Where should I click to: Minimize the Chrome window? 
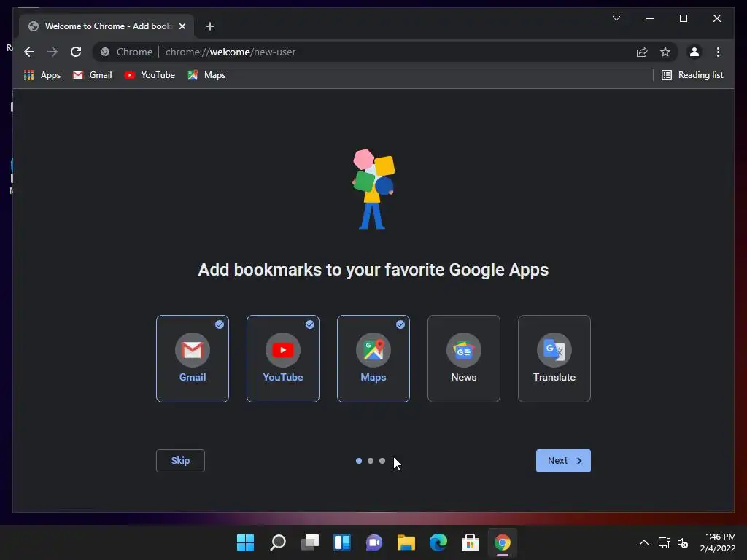click(x=650, y=18)
